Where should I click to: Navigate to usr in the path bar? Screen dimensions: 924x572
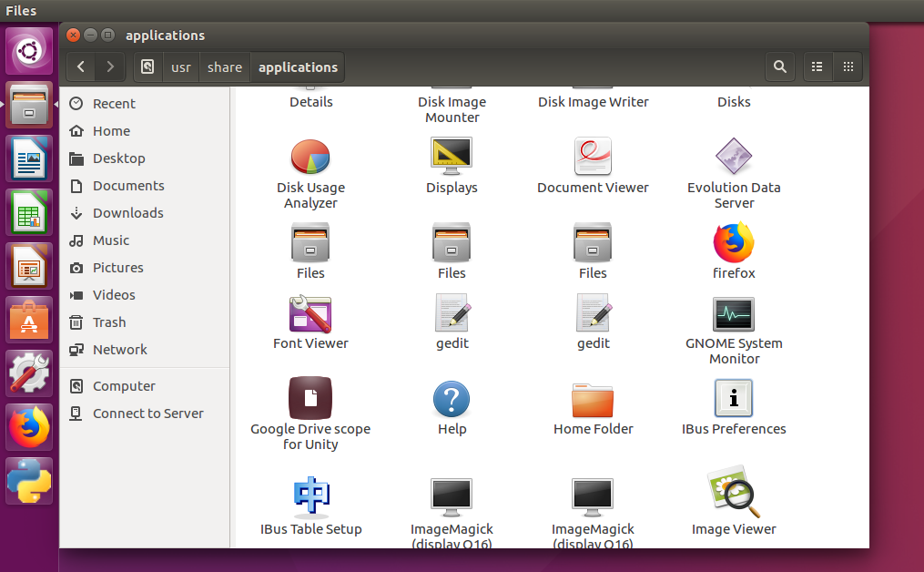(181, 67)
